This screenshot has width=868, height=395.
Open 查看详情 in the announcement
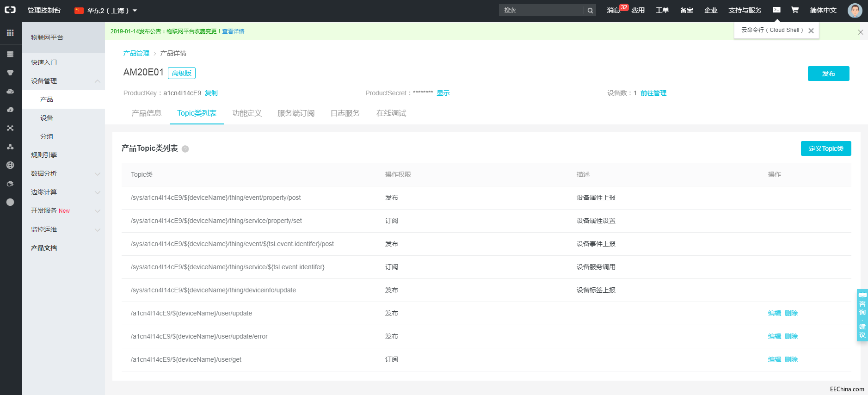click(x=233, y=31)
